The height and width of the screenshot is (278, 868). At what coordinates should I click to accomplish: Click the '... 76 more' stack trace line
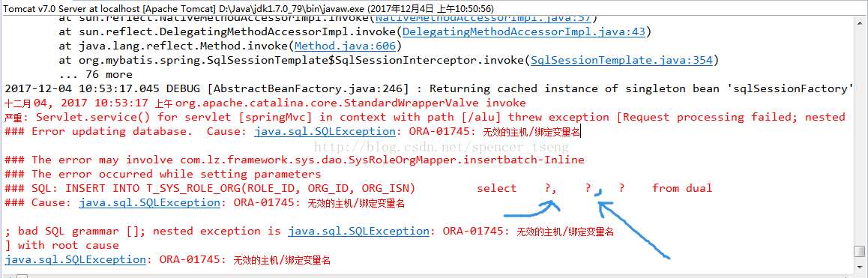coord(95,74)
